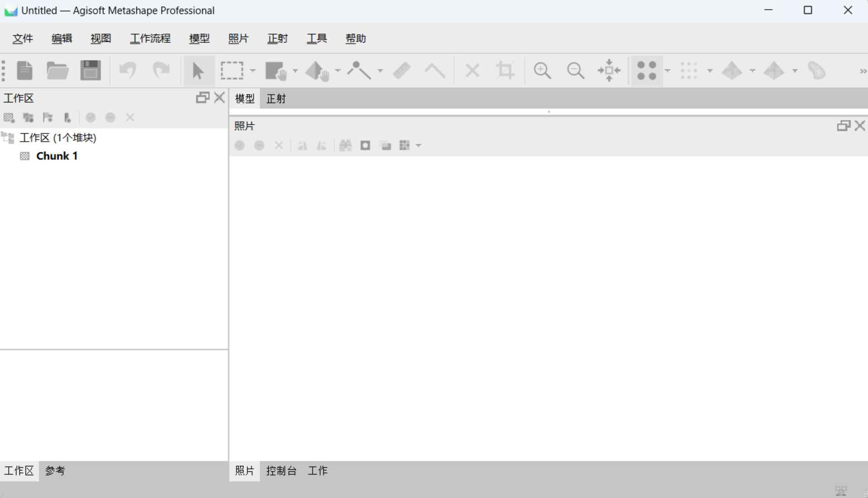Undock the Workspace panel

tap(202, 97)
